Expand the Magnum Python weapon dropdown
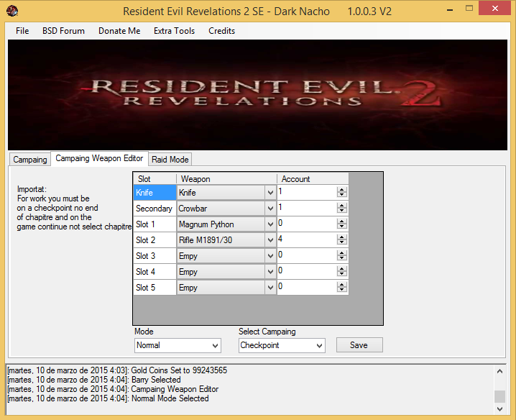 tap(270, 224)
